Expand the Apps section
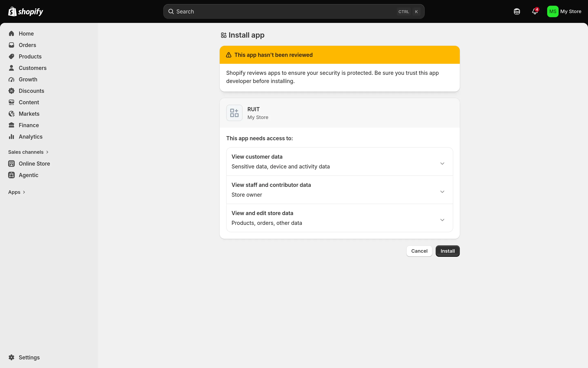Screen dimensions: 588x368 click(x=17, y=192)
